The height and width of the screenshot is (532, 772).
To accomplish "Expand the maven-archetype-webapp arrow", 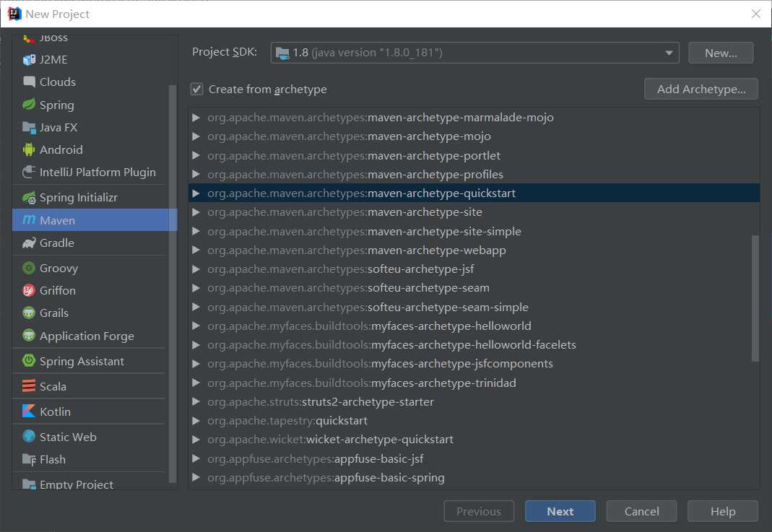I will point(196,250).
